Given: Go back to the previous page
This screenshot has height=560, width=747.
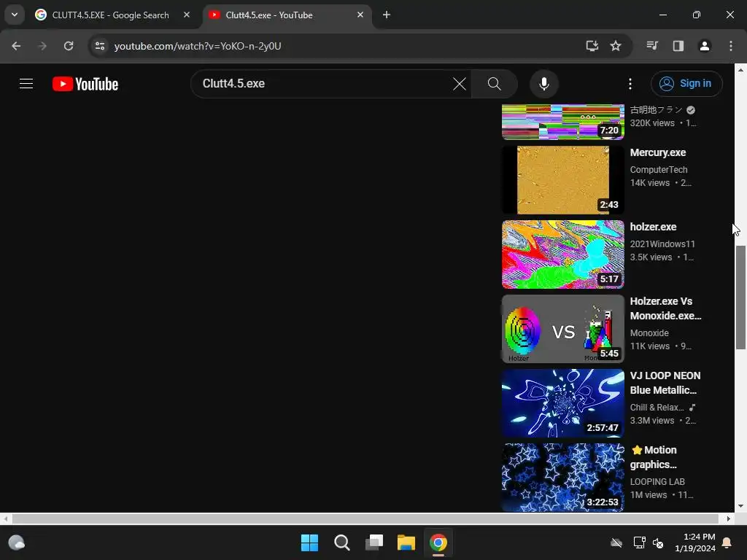Looking at the screenshot, I should 16,46.
